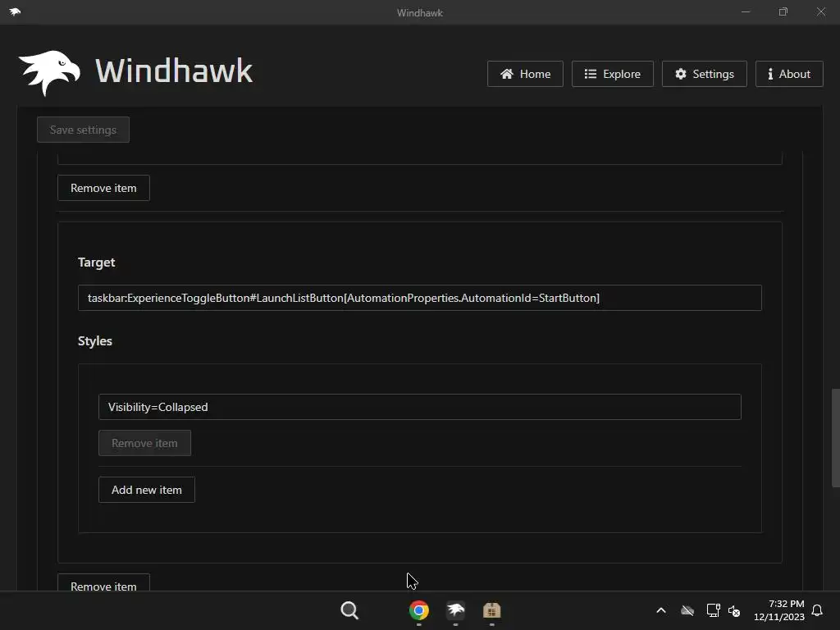
Task: Open the taskbar Search icon
Action: (349, 610)
